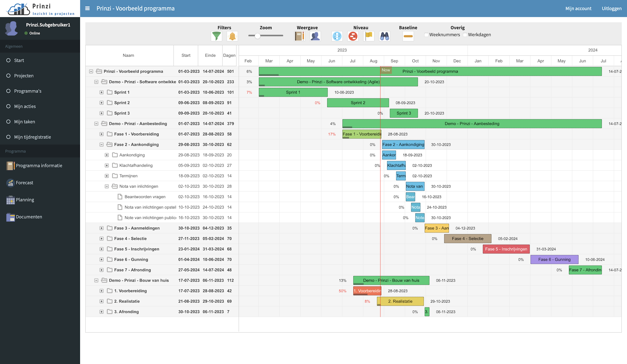Click the Fase 5 - Inschrijvingen Gantt bar
Viewport: 627px width, 364px height.
(506, 249)
